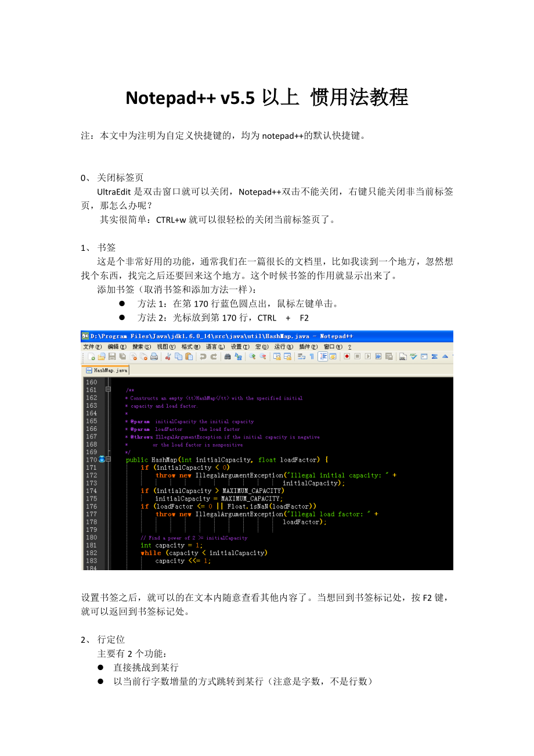Click the document title "Notepad++ v5.5 以上 惯用法教程"
The image size is (534, 756).
click(x=267, y=98)
